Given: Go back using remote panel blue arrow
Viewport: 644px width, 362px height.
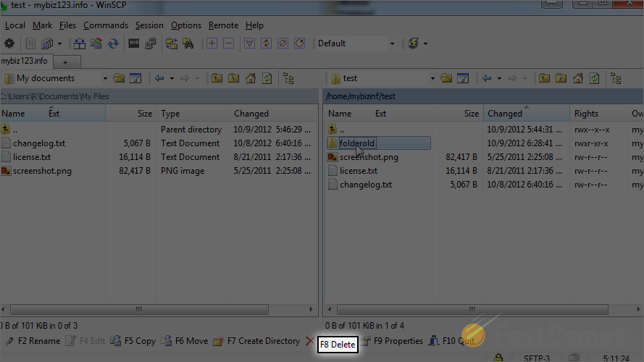Looking at the screenshot, I should (x=487, y=78).
